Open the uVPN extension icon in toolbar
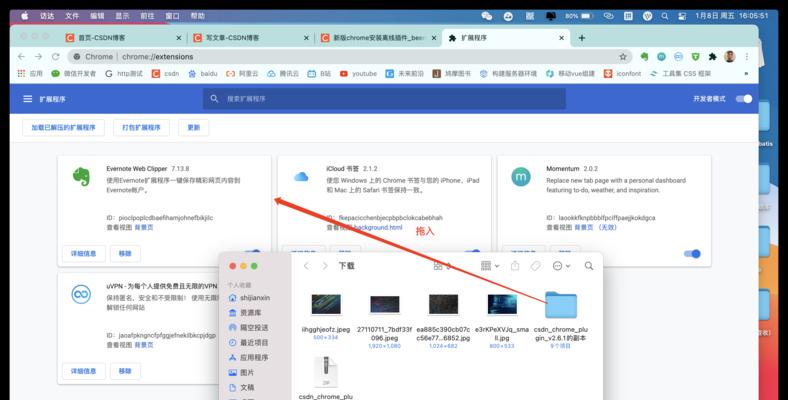 pos(678,57)
